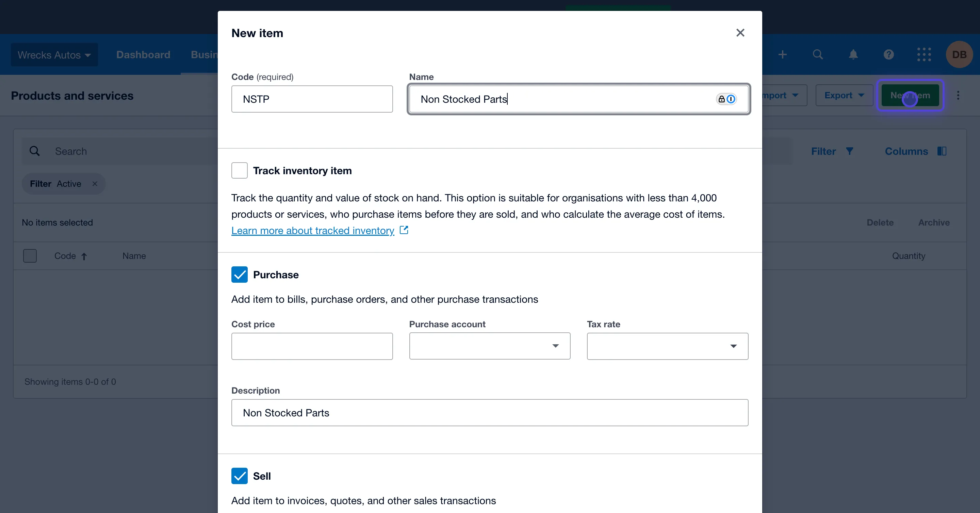
Task: Open the DB profile avatar menu
Action: tap(960, 54)
